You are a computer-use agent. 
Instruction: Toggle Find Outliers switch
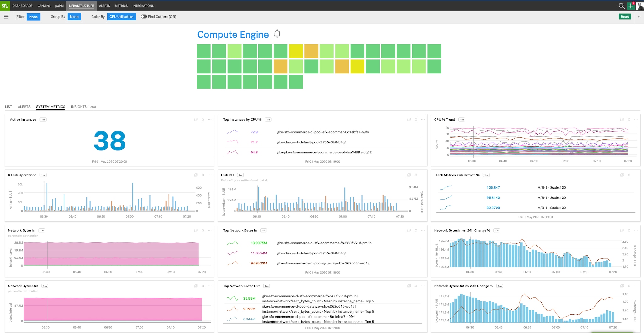pyautogui.click(x=143, y=17)
